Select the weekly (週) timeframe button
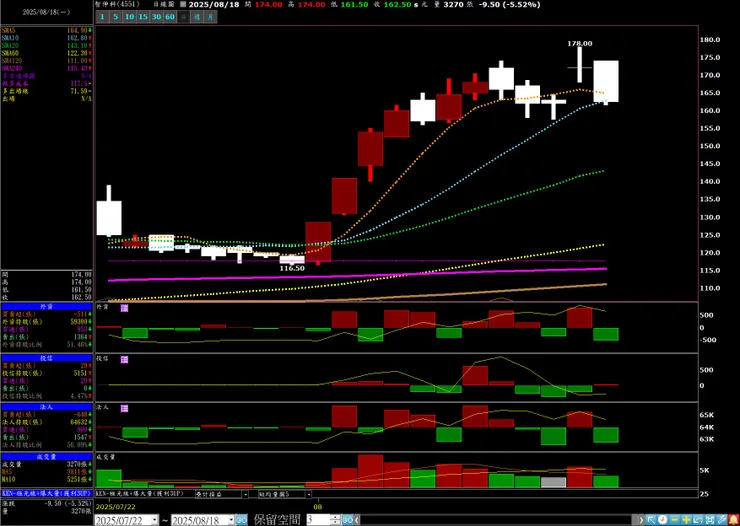This screenshot has height=526, width=740. 198,17
